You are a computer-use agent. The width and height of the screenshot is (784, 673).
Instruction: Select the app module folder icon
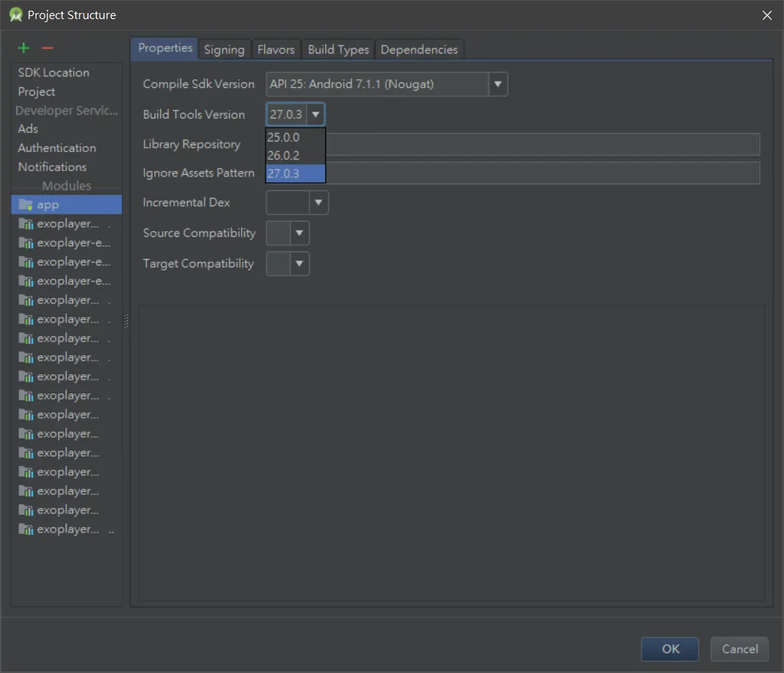[25, 205]
